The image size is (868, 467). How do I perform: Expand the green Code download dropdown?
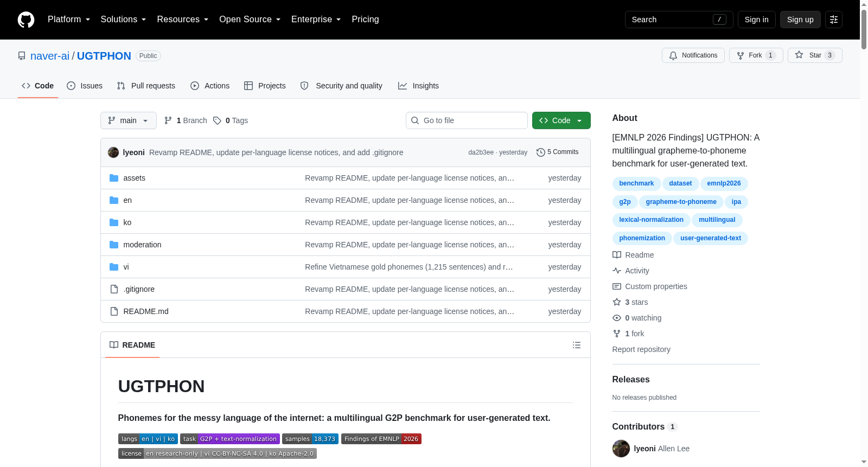pyautogui.click(x=561, y=120)
